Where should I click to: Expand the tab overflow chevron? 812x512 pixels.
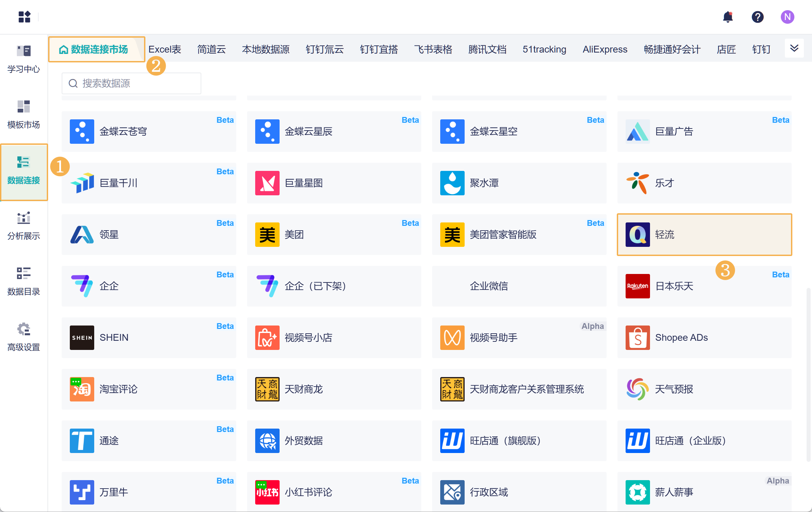tap(794, 48)
